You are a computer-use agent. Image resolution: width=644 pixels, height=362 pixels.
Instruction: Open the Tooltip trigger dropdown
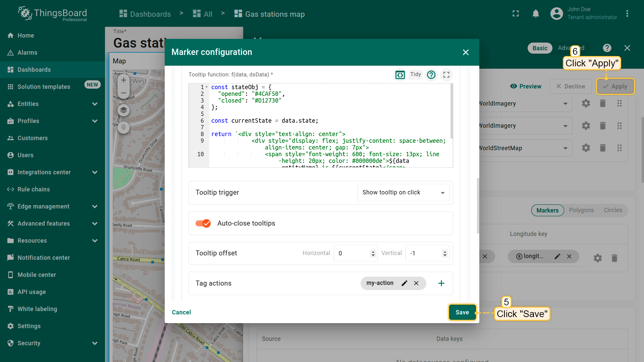403,192
